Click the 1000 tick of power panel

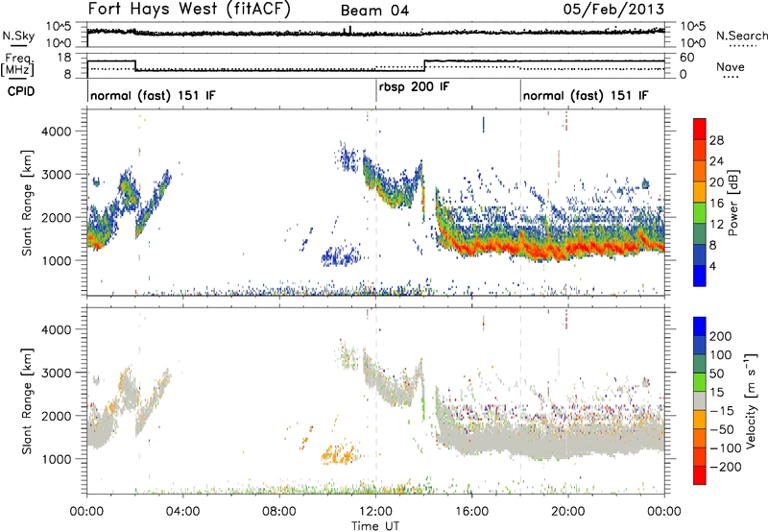point(56,260)
